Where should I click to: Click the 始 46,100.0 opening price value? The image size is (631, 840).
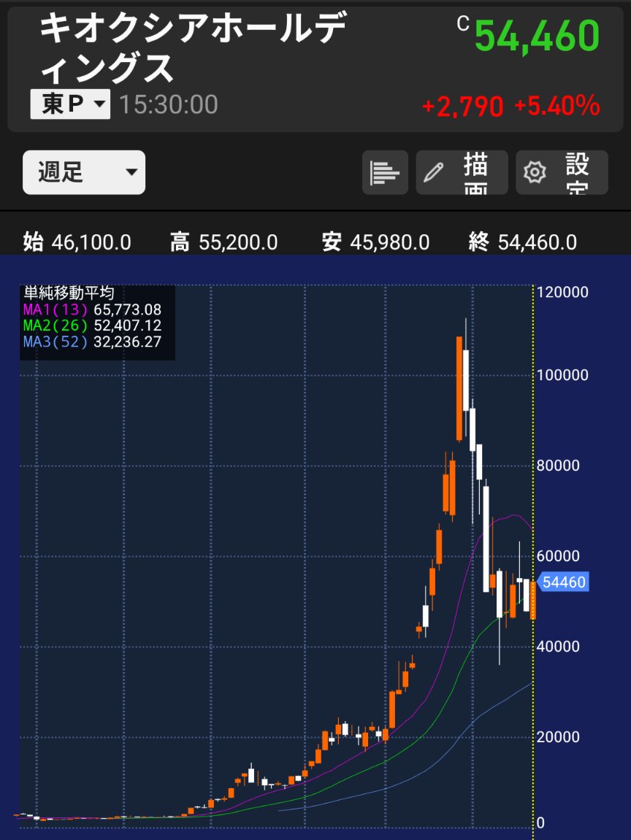(x=77, y=242)
